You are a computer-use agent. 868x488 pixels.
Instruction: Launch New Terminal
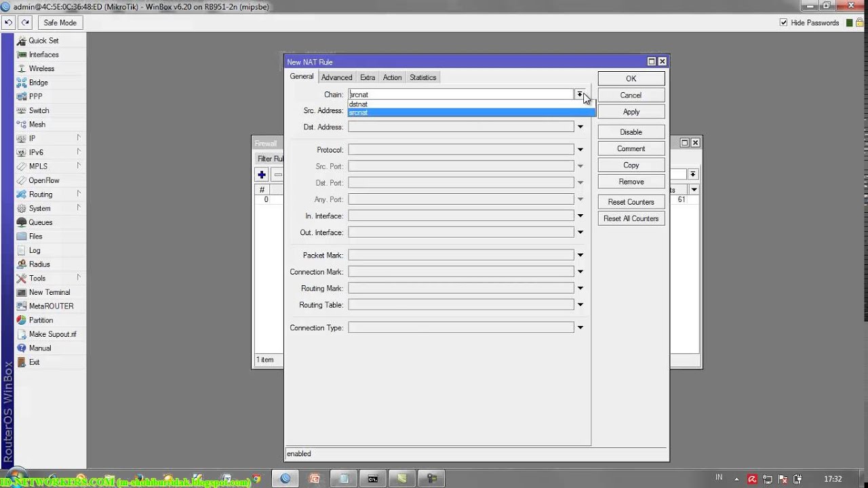50,292
